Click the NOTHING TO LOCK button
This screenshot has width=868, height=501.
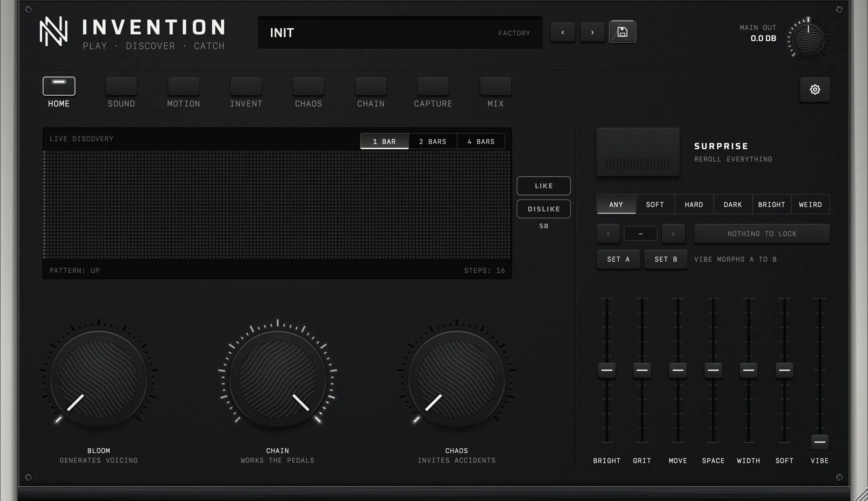(762, 234)
